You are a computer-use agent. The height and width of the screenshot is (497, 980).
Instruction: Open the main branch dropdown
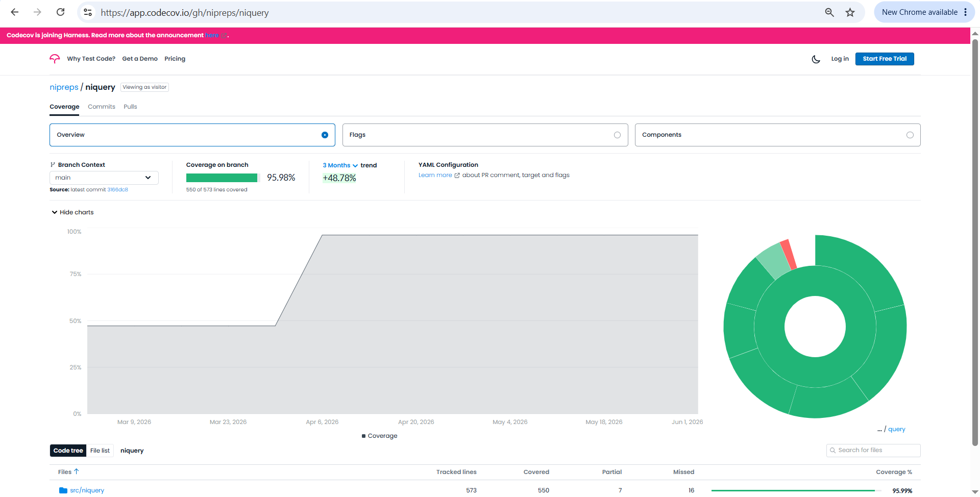(104, 178)
